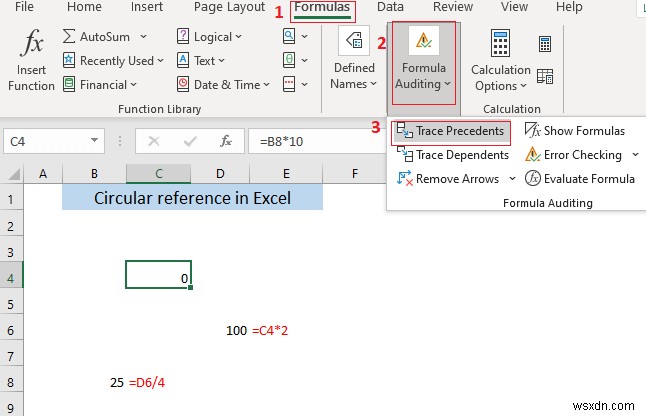This screenshot has height=416, width=646.
Task: Switch to the File tab
Action: click(24, 7)
